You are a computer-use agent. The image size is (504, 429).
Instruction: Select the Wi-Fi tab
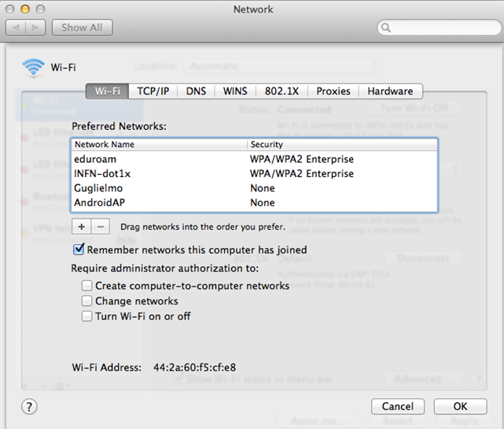click(x=108, y=91)
